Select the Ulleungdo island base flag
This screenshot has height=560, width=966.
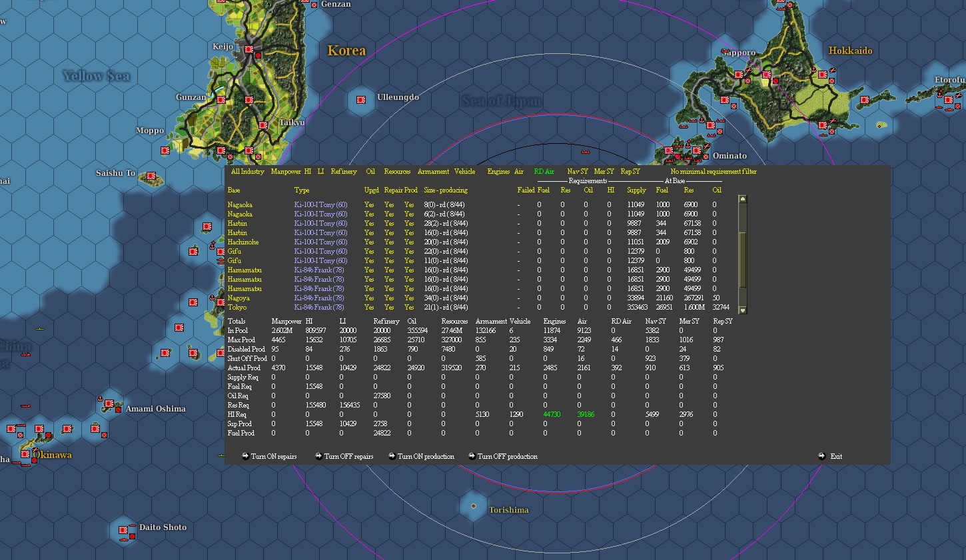point(361,100)
